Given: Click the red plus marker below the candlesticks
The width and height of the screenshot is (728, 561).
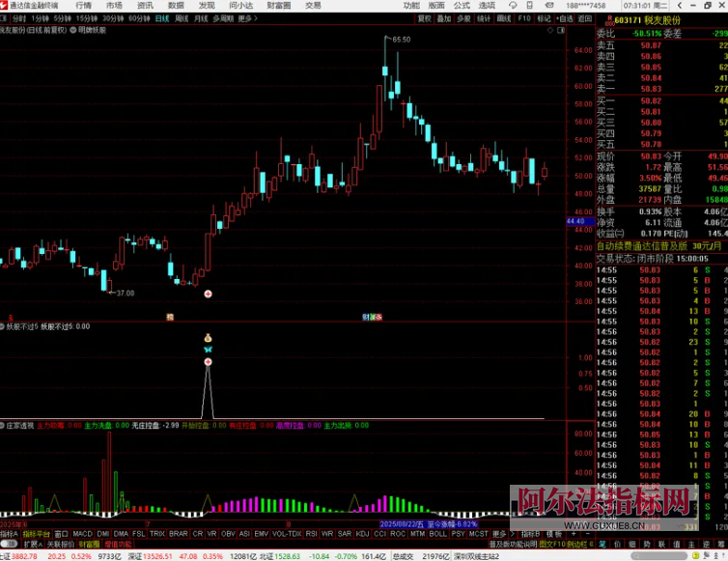Looking at the screenshot, I should 208,293.
